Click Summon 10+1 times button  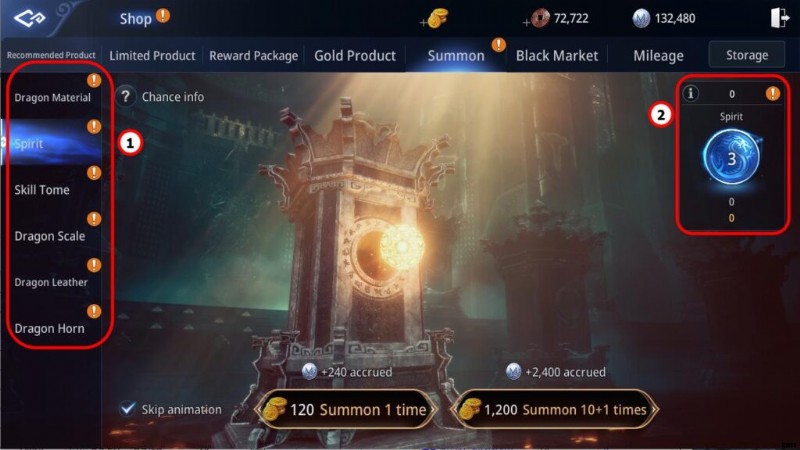click(555, 409)
